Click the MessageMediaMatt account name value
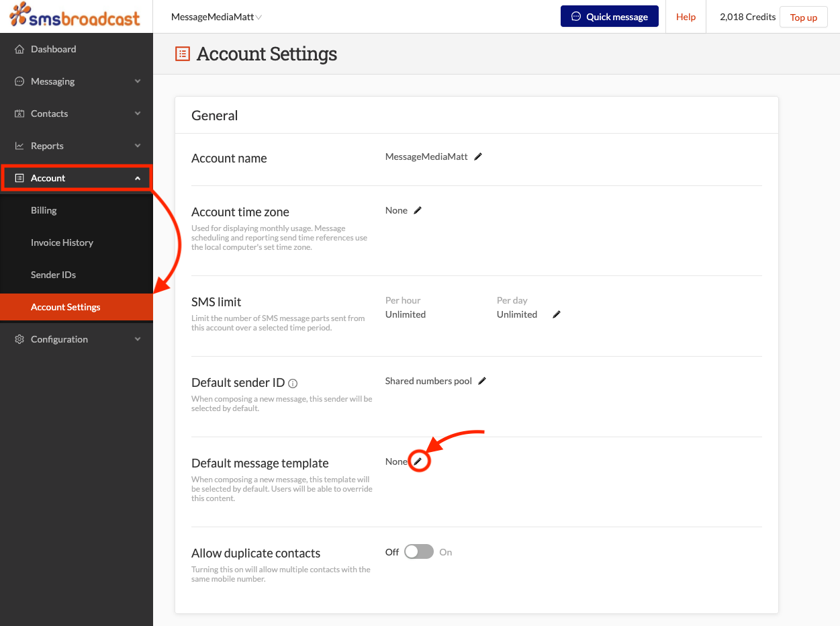Viewport: 840px width, 626px height. tap(426, 156)
